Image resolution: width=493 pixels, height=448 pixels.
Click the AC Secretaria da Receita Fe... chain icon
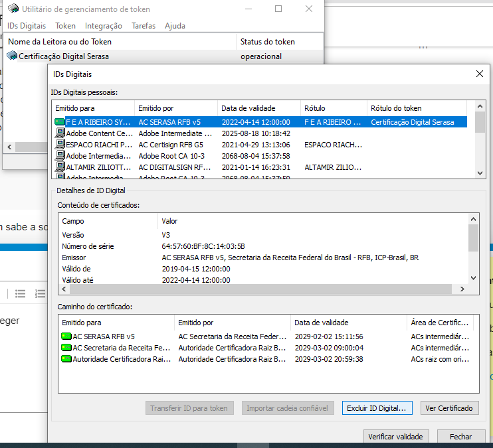tap(66, 348)
